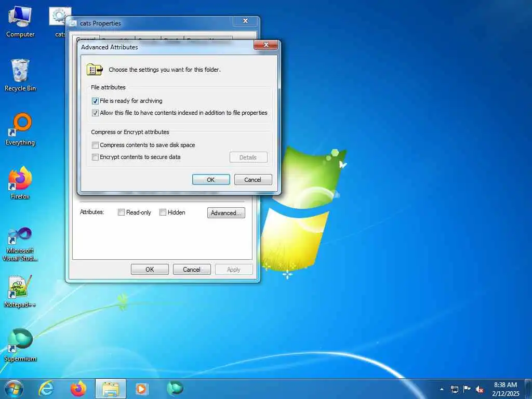The width and height of the screenshot is (532, 399).
Task: Click the Advanced... button
Action: (x=226, y=212)
